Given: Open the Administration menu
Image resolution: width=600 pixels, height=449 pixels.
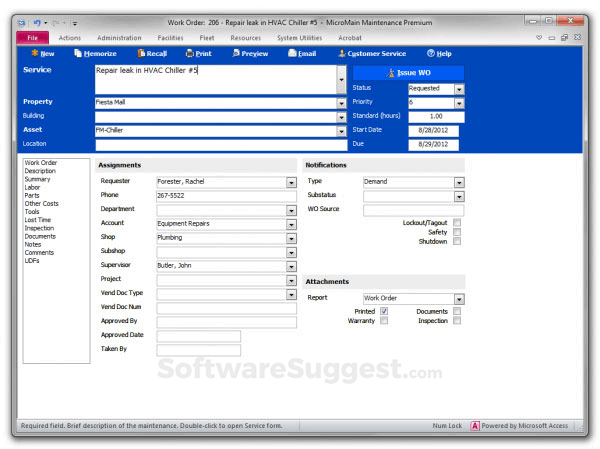Looking at the screenshot, I should 119,38.
